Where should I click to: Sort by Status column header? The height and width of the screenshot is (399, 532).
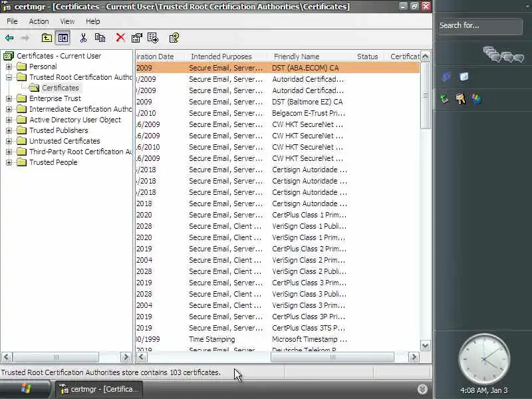click(368, 57)
